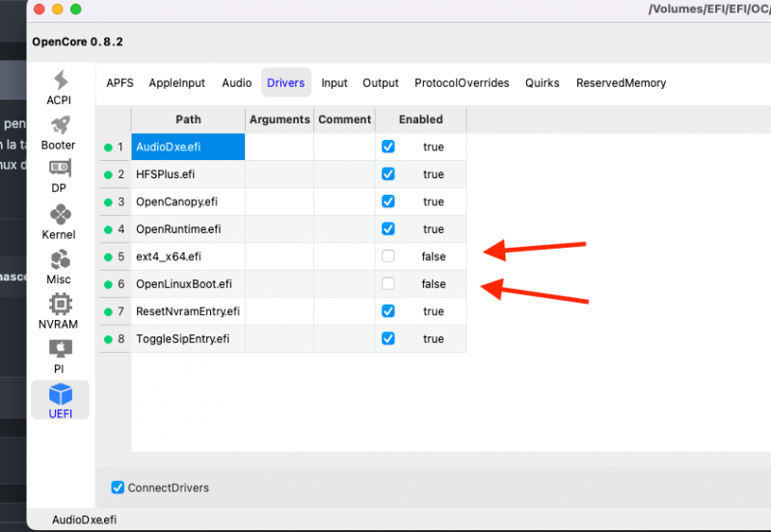This screenshot has height=532, width=771.
Task: Select the OpenCanopy.efi path cell
Action: point(188,201)
